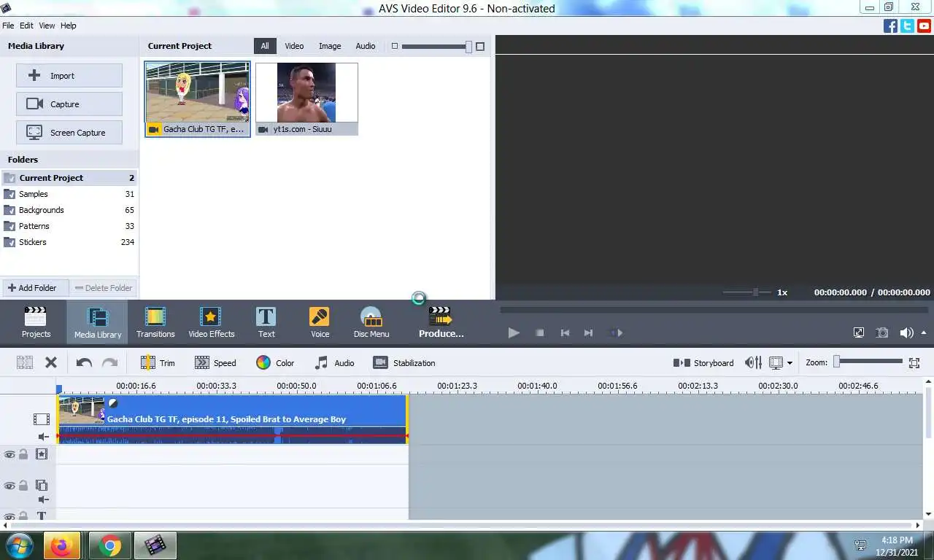Viewport: 934px width, 560px height.
Task: Click the Stop button in preview
Action: [x=540, y=332]
